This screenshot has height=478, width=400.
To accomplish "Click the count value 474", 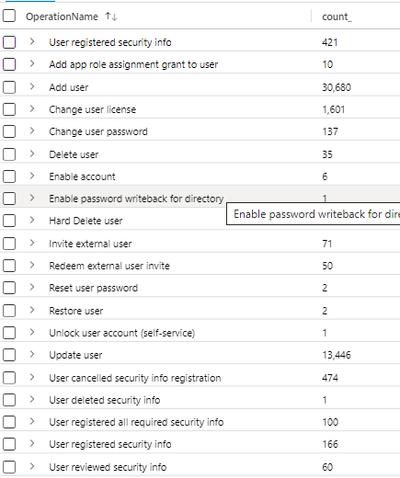I will tap(330, 378).
